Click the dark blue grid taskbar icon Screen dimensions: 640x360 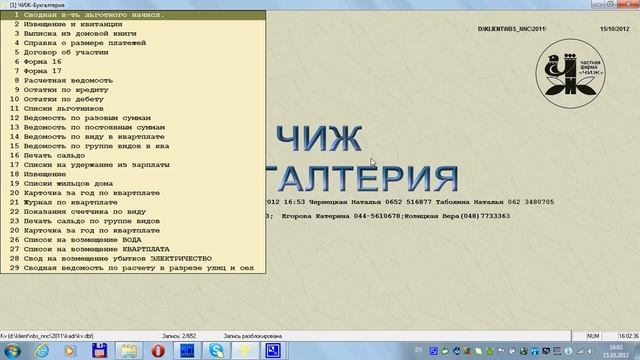187,351
